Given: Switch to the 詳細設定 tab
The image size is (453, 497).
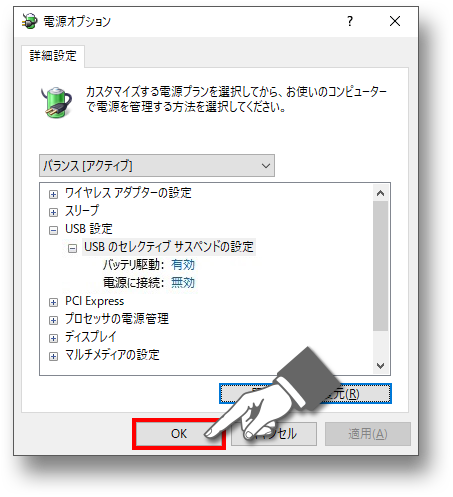Looking at the screenshot, I should [53, 55].
